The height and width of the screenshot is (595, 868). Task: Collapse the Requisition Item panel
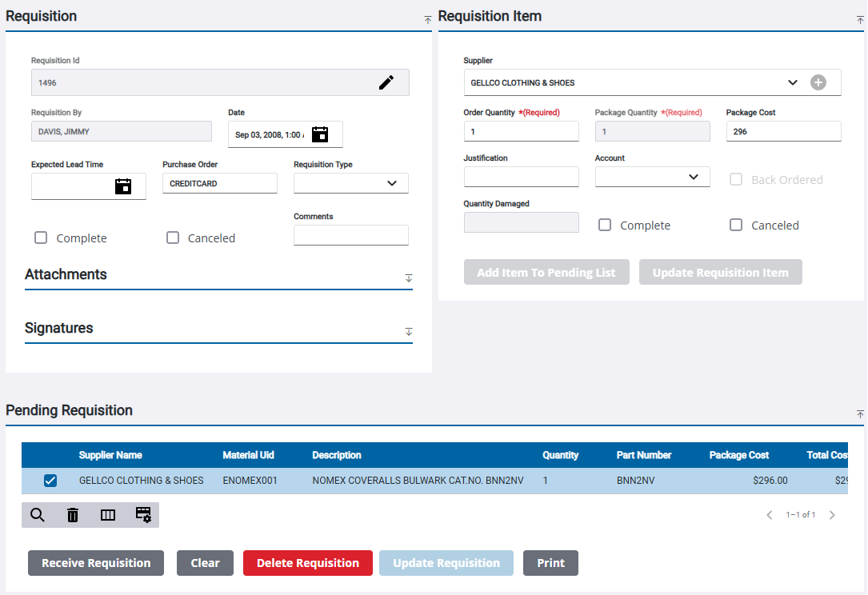point(860,16)
